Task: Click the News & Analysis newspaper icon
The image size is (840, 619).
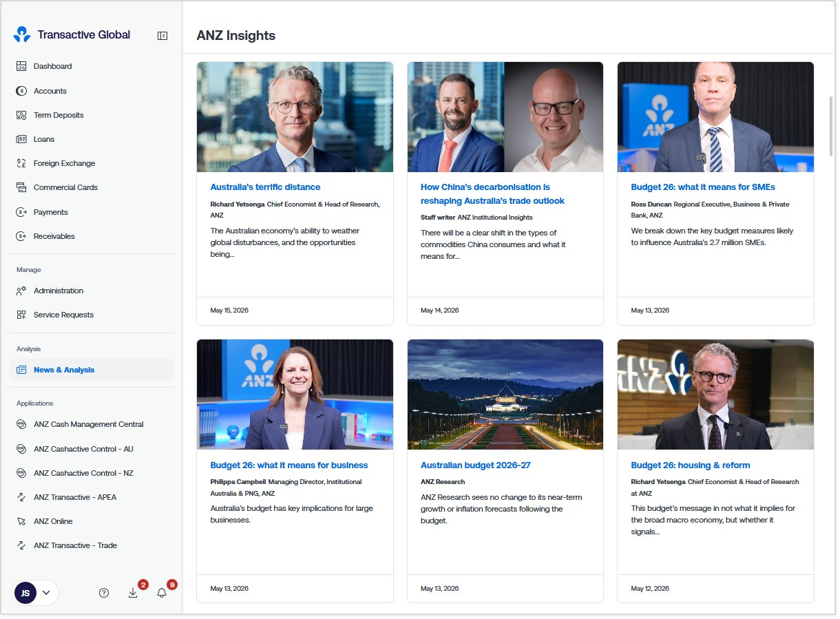Action: click(x=21, y=370)
